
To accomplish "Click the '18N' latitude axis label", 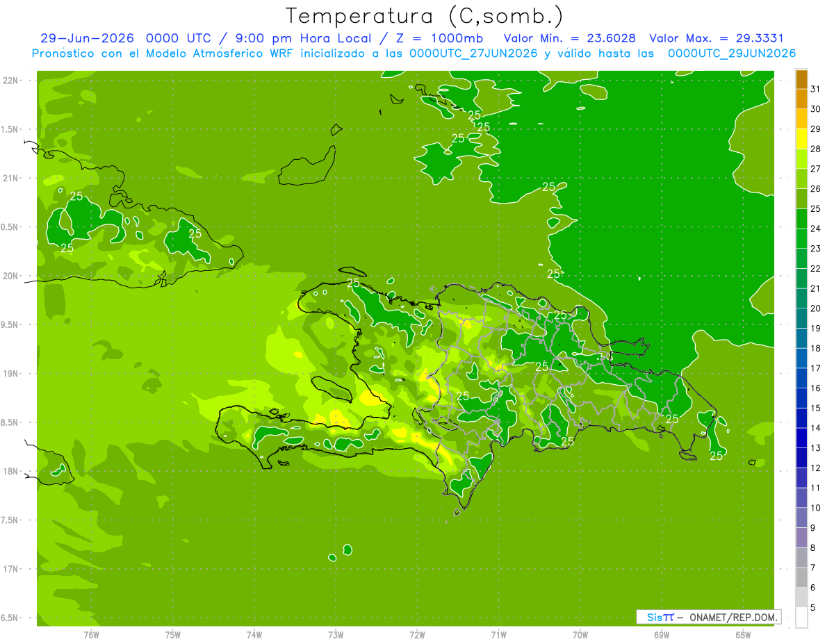I will click(x=12, y=472).
